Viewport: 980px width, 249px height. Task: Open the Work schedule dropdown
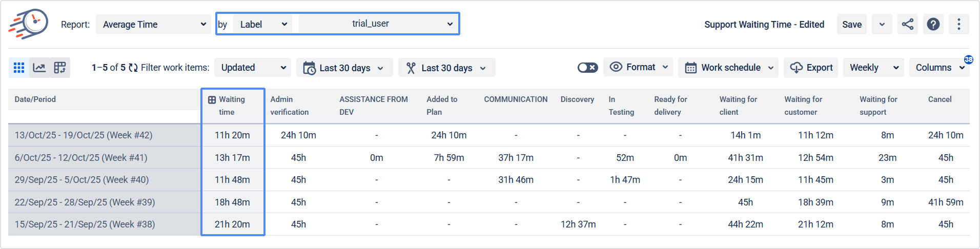728,68
